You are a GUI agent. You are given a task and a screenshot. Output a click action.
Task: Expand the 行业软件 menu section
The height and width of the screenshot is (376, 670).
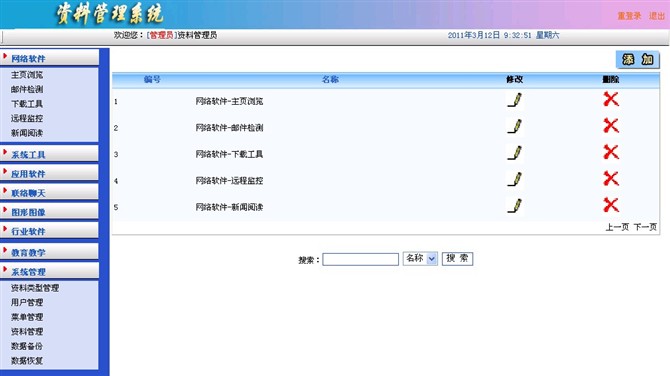(50, 231)
